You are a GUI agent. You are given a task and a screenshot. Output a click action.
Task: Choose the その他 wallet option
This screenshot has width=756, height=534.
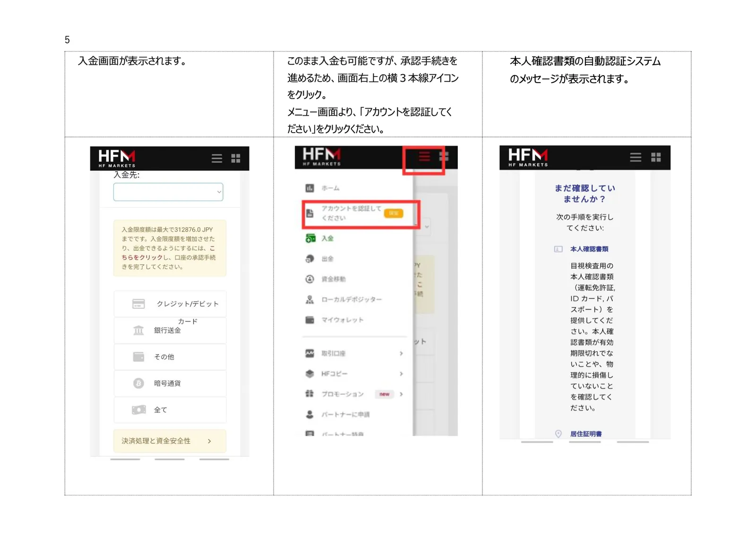[x=170, y=357]
